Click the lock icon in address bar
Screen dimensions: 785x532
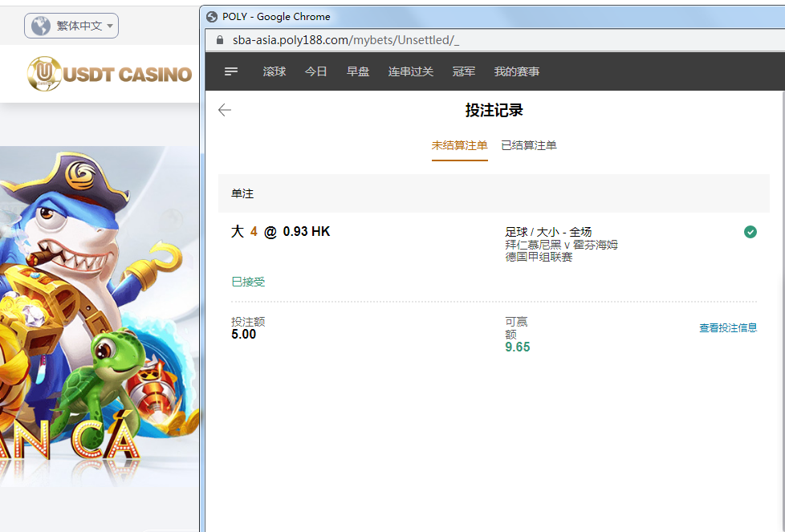point(220,40)
